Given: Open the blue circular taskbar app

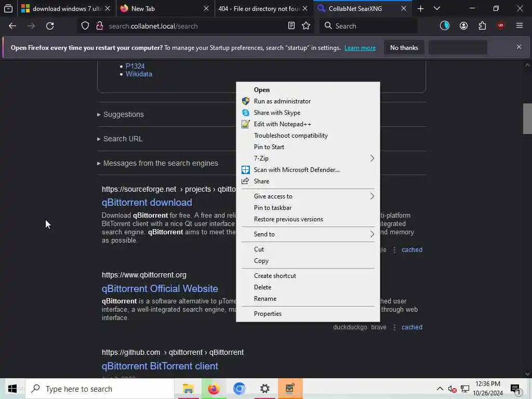Looking at the screenshot, I should pos(239,389).
